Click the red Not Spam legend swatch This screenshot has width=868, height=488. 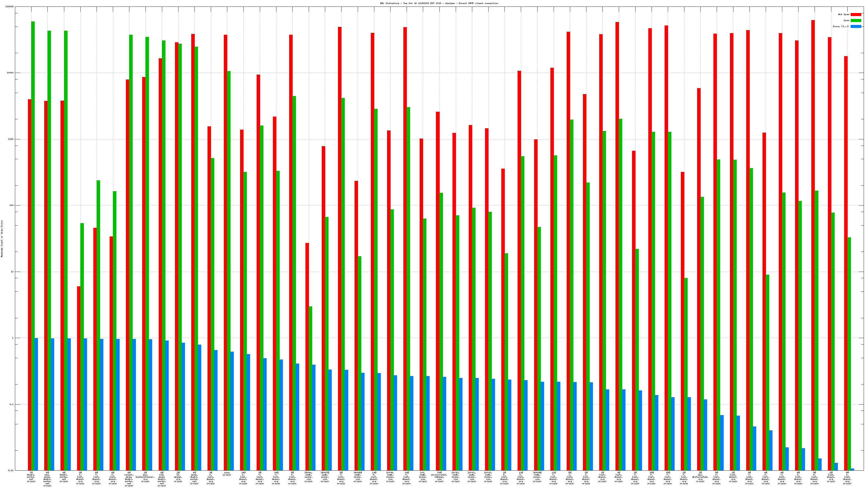856,14
